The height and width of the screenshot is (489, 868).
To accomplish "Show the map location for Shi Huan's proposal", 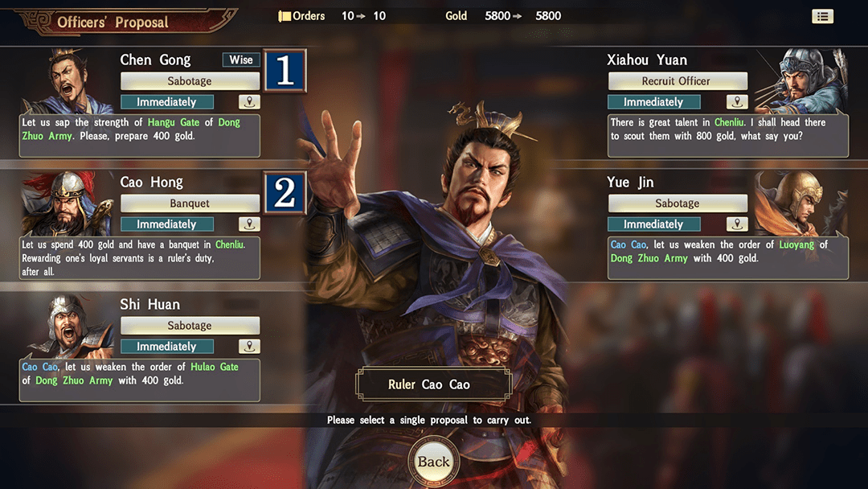I will coord(249,347).
